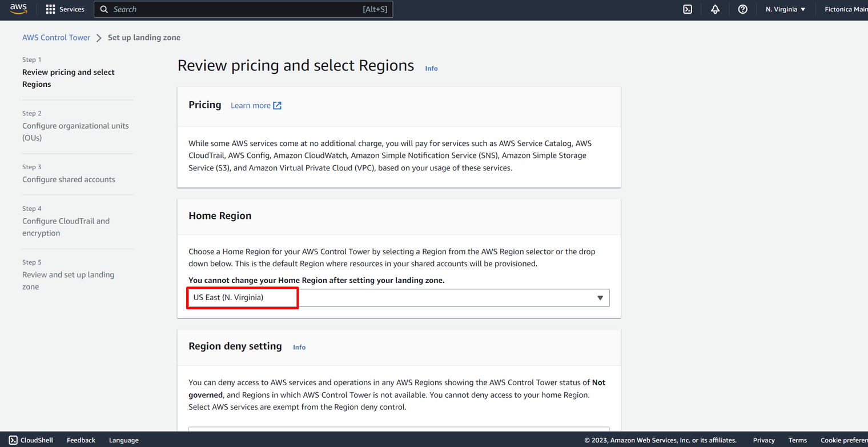Select Step 1 Review pricing and select Regions
The height and width of the screenshot is (447, 868).
69,78
